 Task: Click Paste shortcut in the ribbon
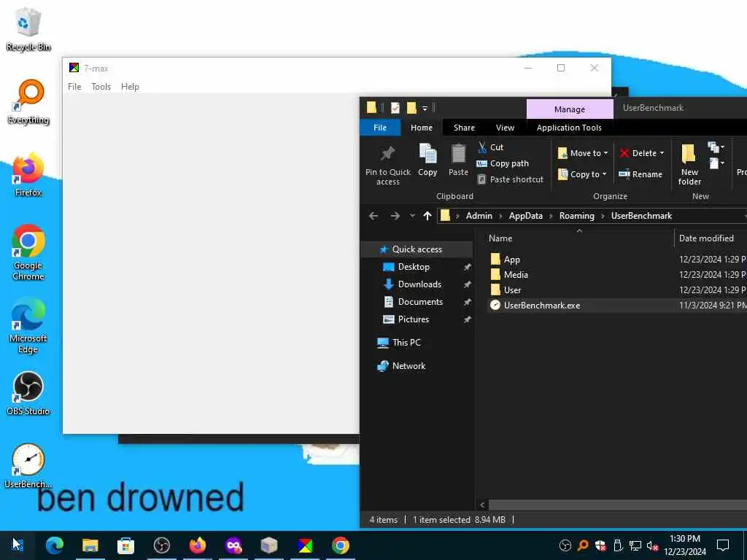[x=510, y=179]
